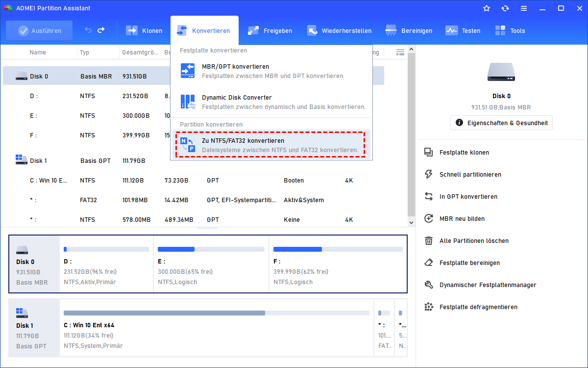This screenshot has height=368, width=588.
Task: Select the 578.00MB NTFS partition row
Action: 194,220
